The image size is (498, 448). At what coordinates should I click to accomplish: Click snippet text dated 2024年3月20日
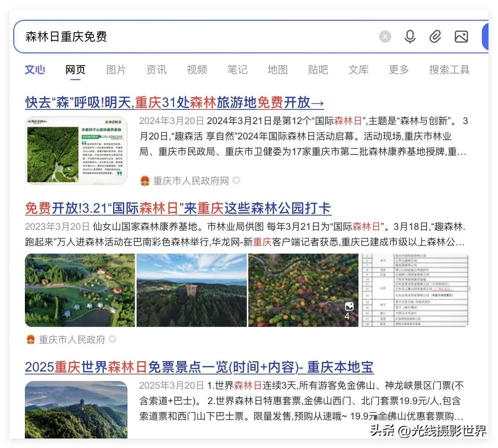(303, 136)
